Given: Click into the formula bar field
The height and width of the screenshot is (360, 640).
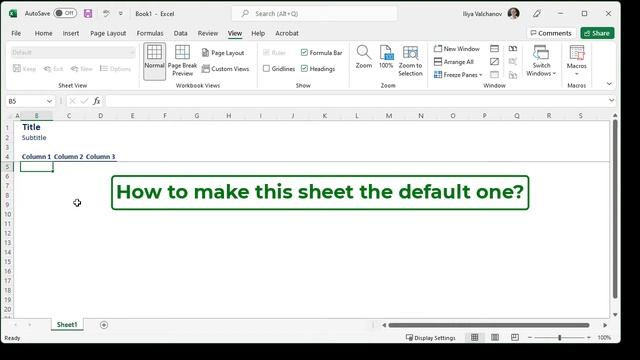Looking at the screenshot, I should pyautogui.click(x=355, y=101).
